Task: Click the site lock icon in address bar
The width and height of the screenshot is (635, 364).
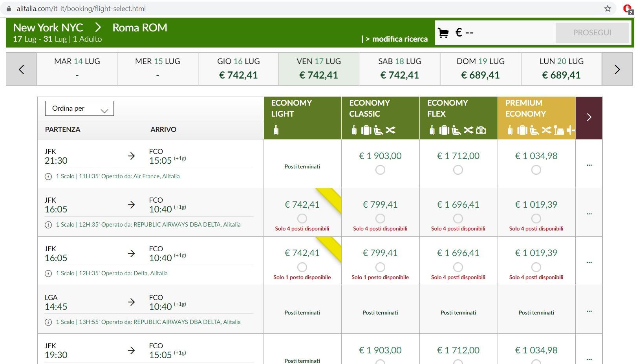Action: point(9,9)
